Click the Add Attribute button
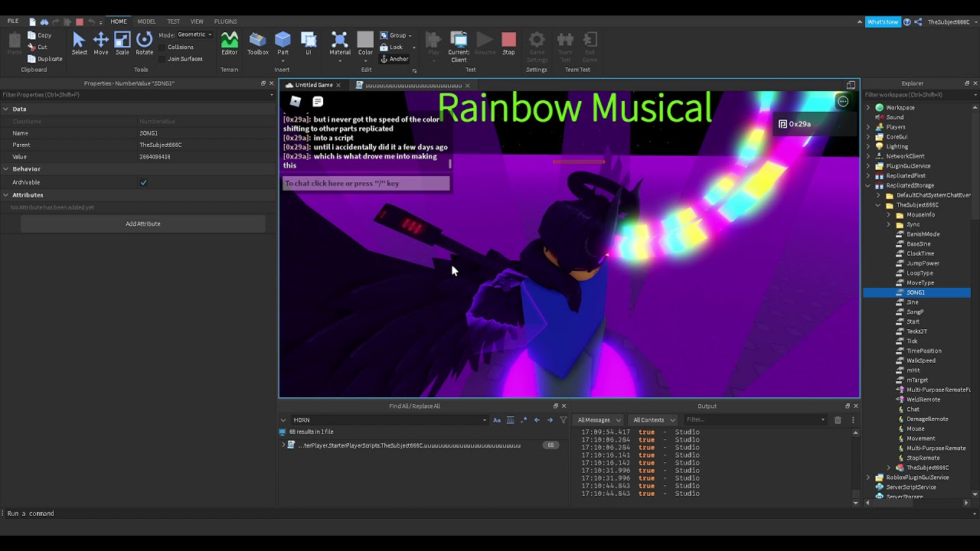 143,224
